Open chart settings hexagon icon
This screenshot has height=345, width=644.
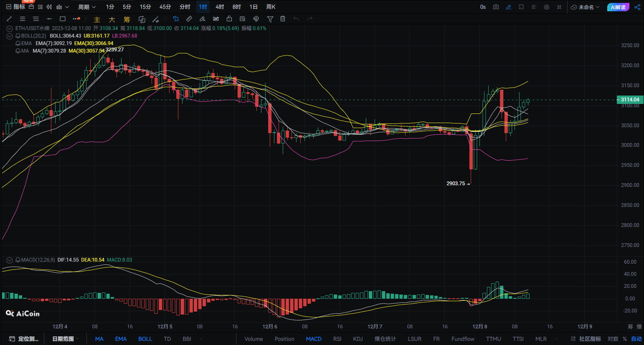[547, 7]
